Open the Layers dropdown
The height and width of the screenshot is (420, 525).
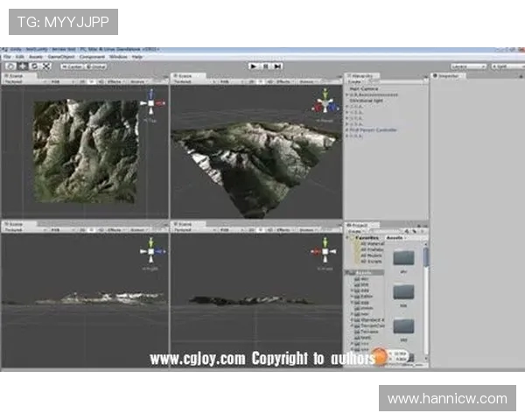point(469,66)
